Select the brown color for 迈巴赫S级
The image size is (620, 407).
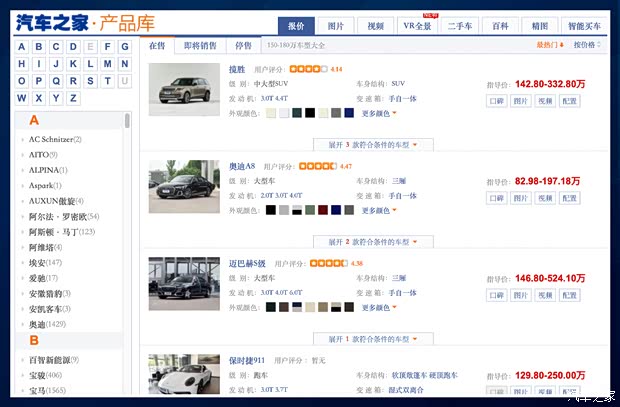click(284, 307)
